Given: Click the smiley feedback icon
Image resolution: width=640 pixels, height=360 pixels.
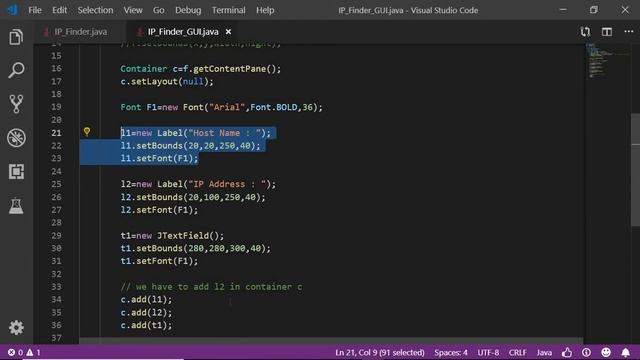Looking at the screenshot, I should pyautogui.click(x=606, y=352).
